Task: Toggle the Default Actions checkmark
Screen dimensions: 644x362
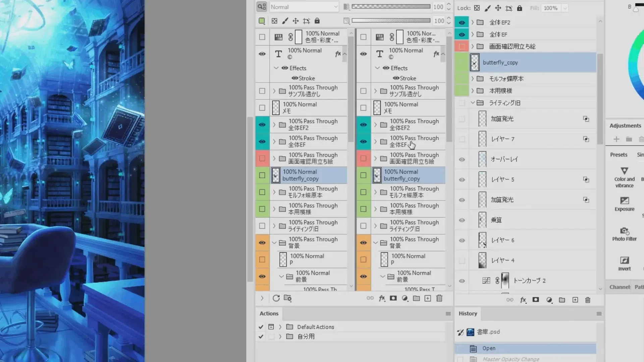Action: point(261,327)
